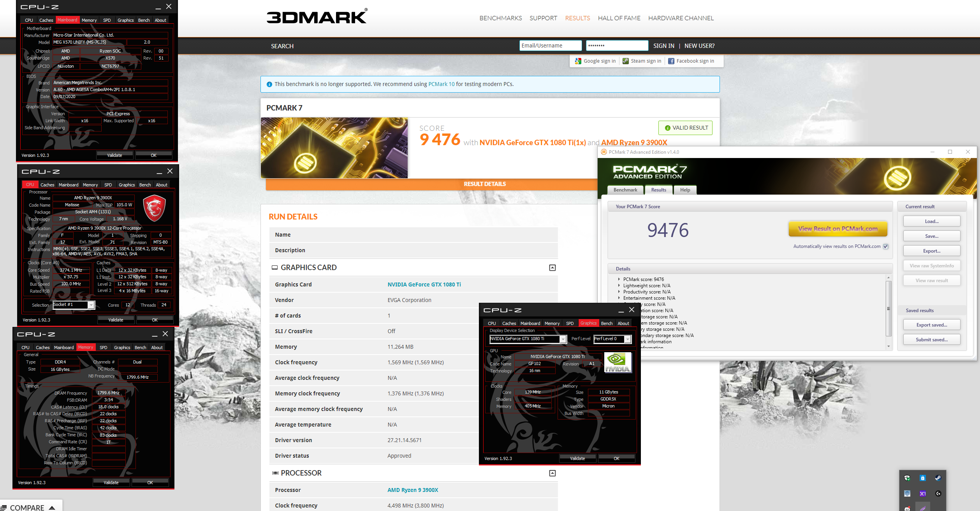Click the PCMark 7 window title icon
Screen dimensions: 980x511
coord(604,152)
